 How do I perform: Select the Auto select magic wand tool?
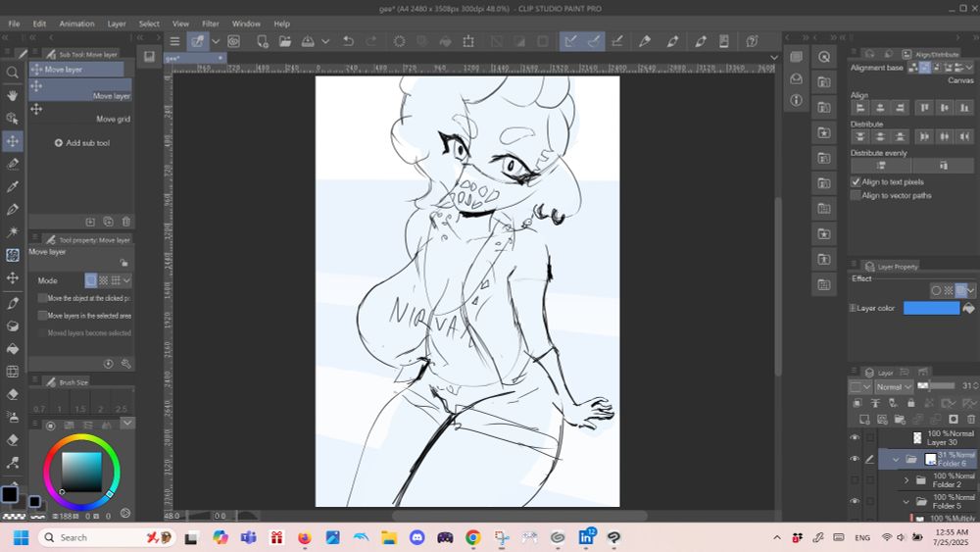[x=12, y=232]
